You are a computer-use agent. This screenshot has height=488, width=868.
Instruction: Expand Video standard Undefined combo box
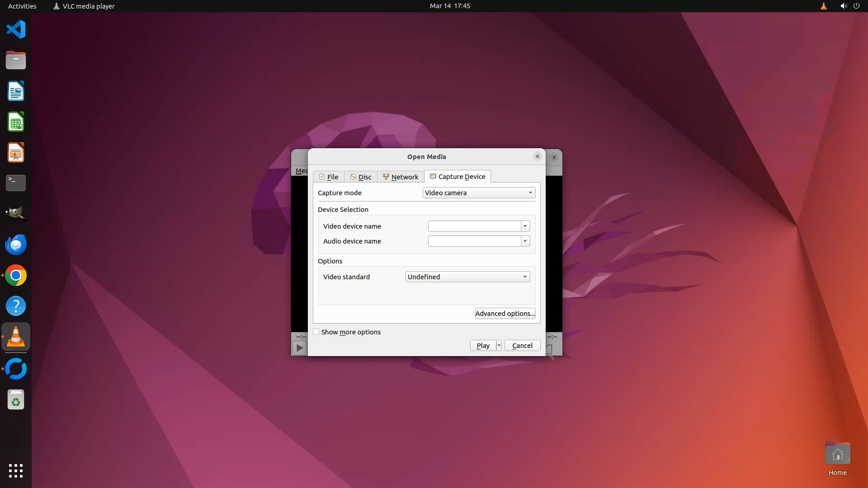point(467,277)
